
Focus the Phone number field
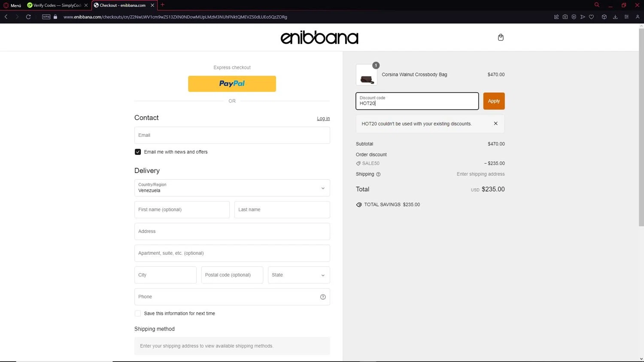click(x=232, y=297)
